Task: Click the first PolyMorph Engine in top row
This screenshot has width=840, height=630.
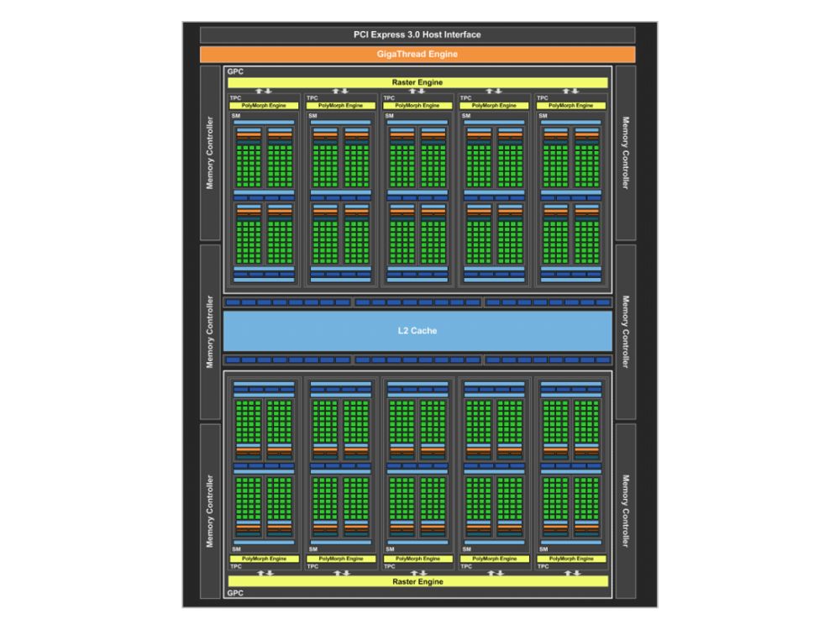Action: (263, 105)
